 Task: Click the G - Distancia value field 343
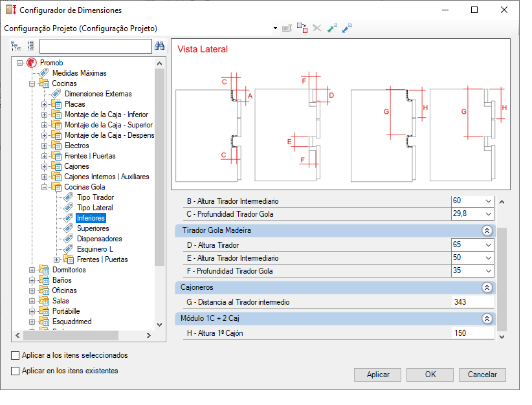pos(472,302)
